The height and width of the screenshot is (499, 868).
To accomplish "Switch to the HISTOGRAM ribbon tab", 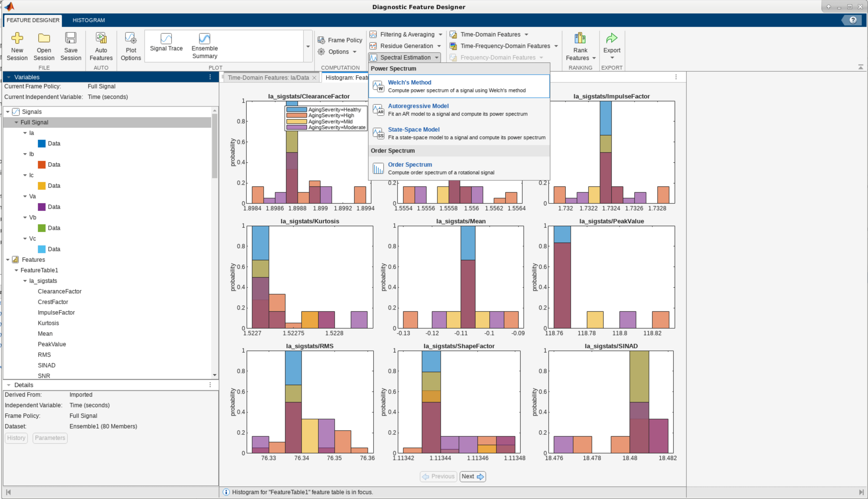I will coord(89,20).
